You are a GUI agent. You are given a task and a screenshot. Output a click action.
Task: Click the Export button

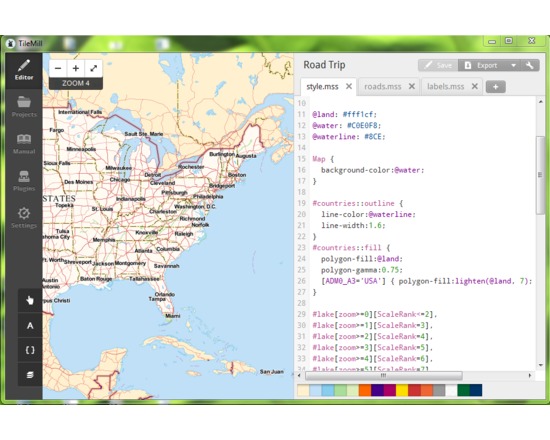point(482,65)
